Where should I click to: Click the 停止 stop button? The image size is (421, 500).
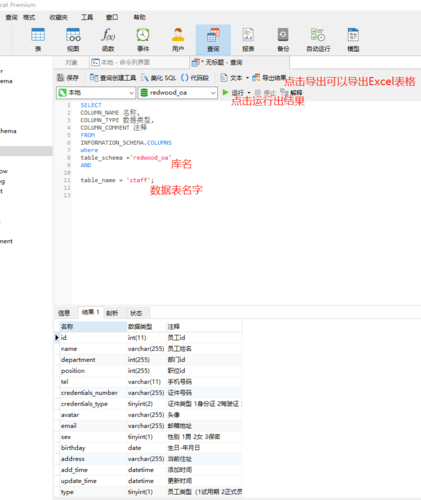pos(265,93)
